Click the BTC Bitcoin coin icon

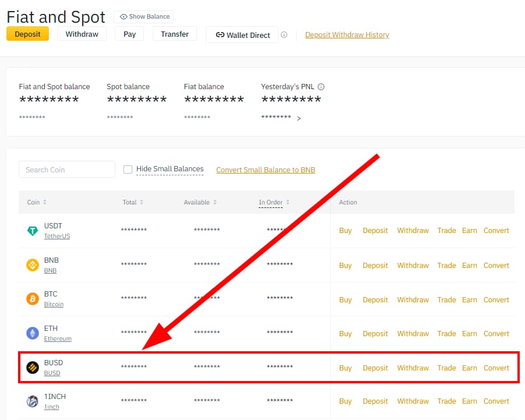(x=33, y=298)
